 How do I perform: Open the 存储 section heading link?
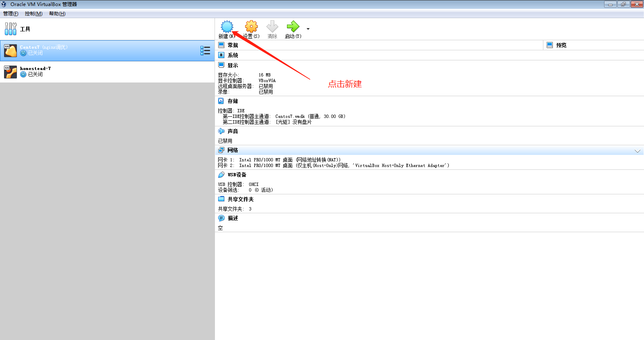click(x=233, y=101)
